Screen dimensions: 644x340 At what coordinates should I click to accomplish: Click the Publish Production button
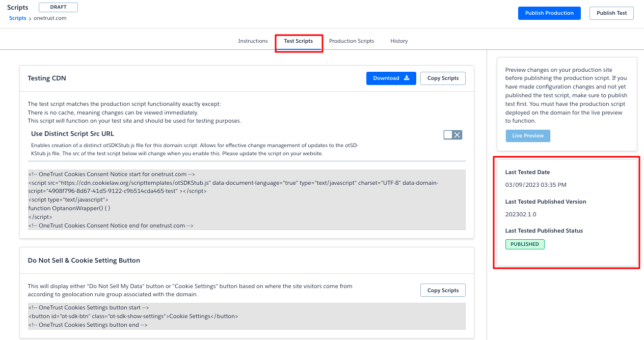(549, 13)
